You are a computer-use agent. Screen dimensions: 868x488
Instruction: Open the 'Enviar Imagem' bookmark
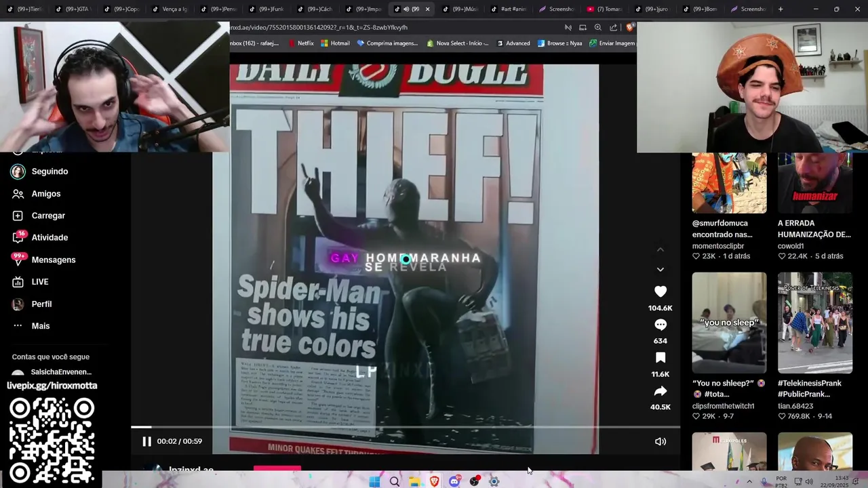[x=612, y=43]
